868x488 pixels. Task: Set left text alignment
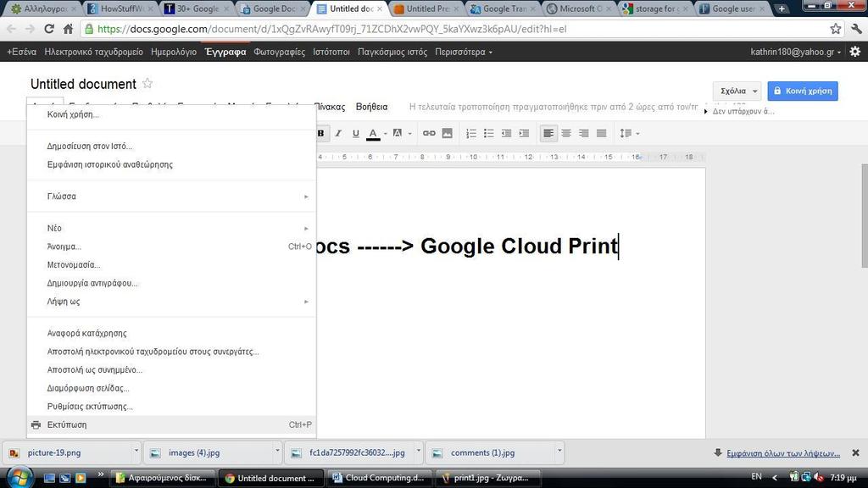coord(548,133)
